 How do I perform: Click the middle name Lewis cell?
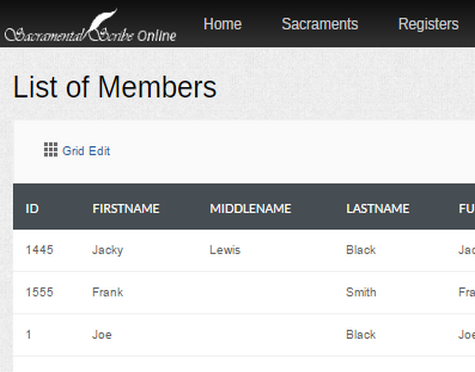225,250
